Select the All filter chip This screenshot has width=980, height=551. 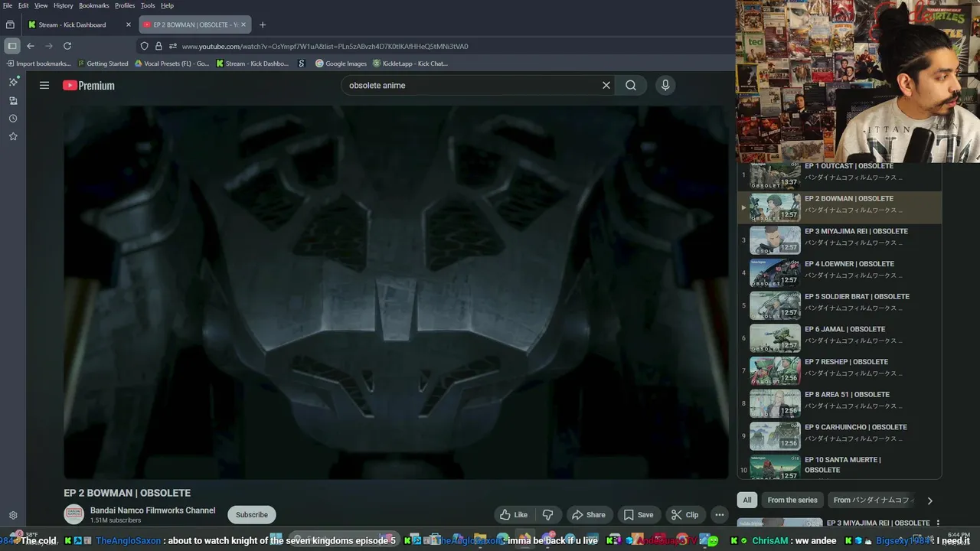(747, 500)
